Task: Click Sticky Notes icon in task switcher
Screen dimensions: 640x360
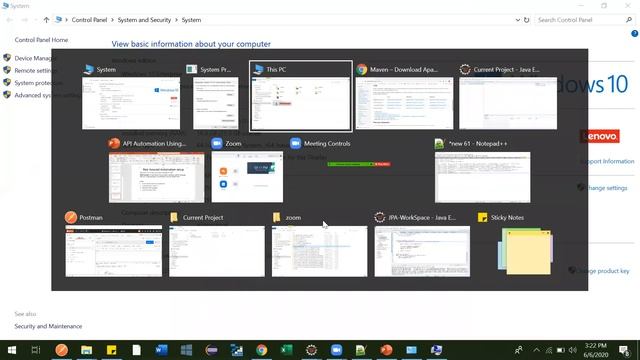Action: [482, 218]
